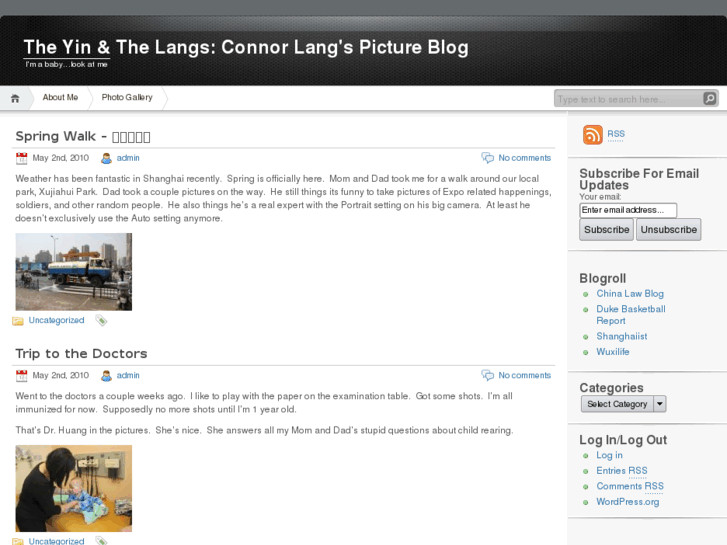Open the Photo Gallery menu item

(x=127, y=97)
